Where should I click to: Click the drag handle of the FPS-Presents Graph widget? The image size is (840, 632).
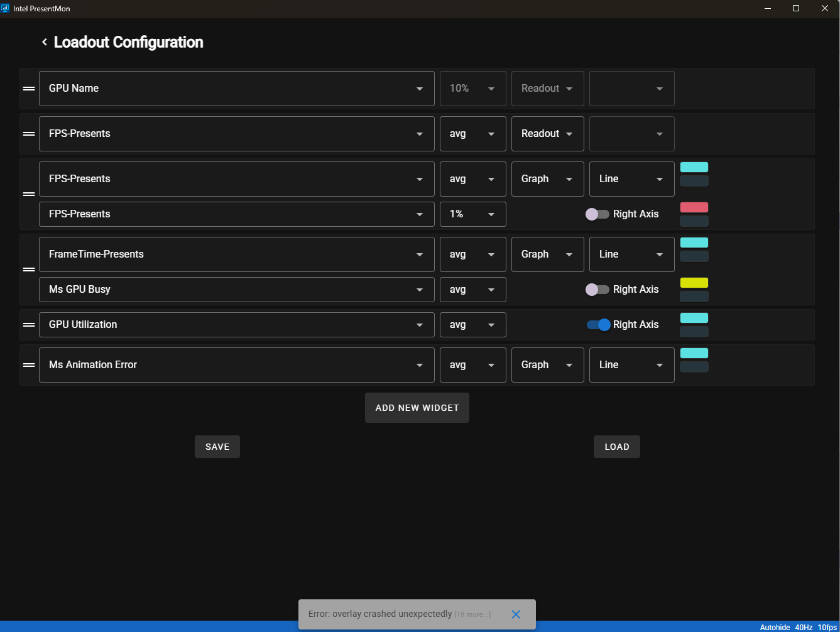29,194
